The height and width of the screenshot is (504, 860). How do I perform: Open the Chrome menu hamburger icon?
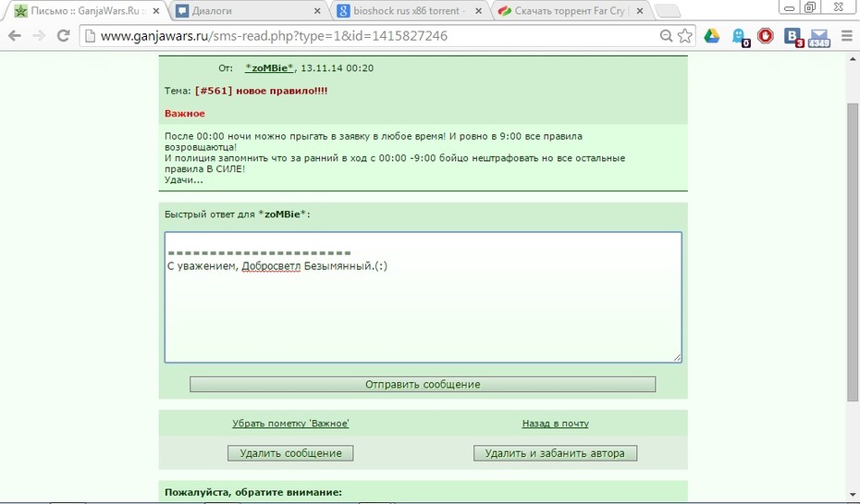(x=846, y=36)
